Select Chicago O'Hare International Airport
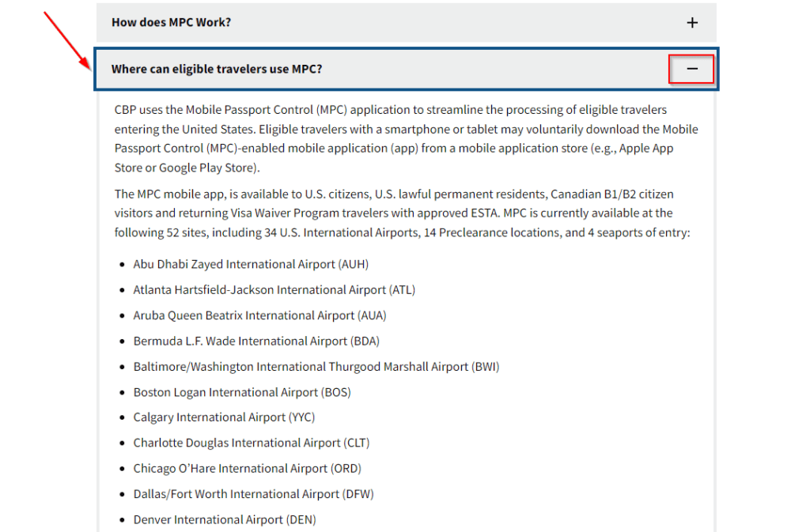810x532 pixels. pos(245,468)
